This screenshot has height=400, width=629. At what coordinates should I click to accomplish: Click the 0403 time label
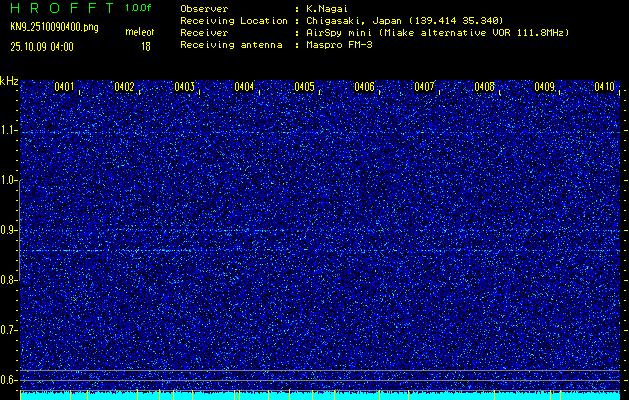pyautogui.click(x=184, y=87)
